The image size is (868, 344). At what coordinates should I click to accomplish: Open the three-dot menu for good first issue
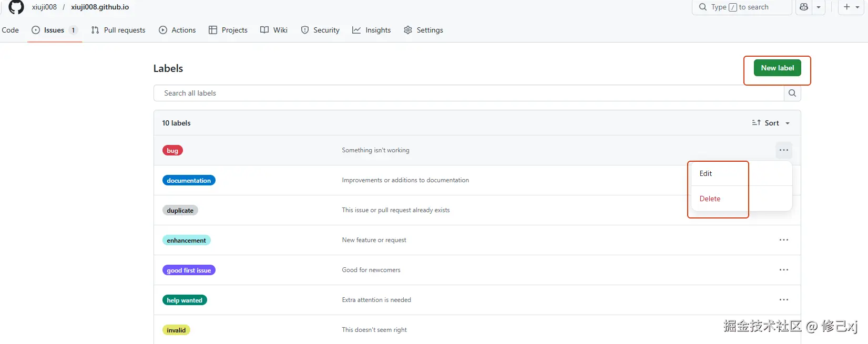(784, 270)
